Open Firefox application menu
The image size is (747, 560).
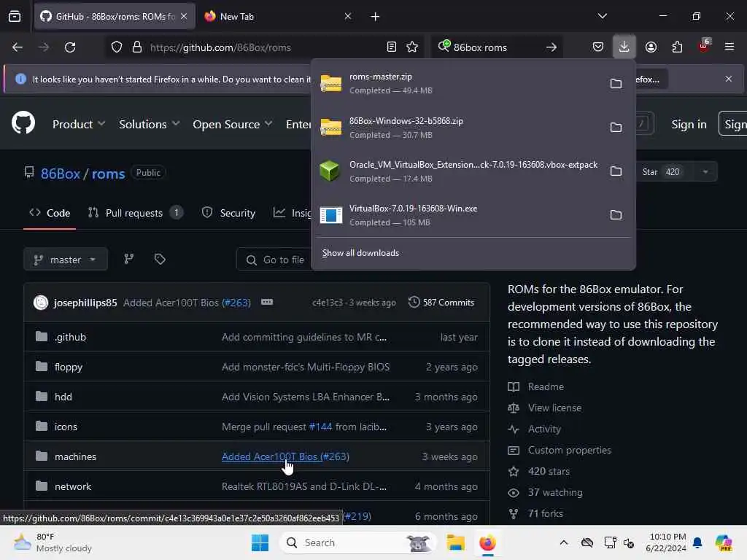click(729, 47)
